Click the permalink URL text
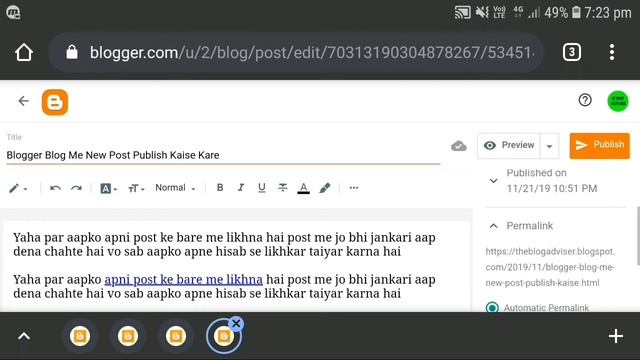This screenshot has width=640, height=360. click(550, 267)
